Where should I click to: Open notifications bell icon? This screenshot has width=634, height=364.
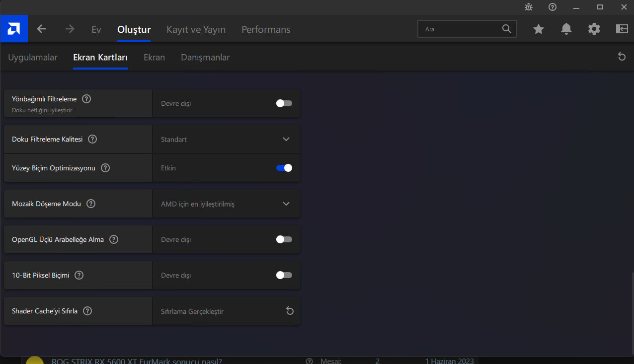[x=566, y=29]
